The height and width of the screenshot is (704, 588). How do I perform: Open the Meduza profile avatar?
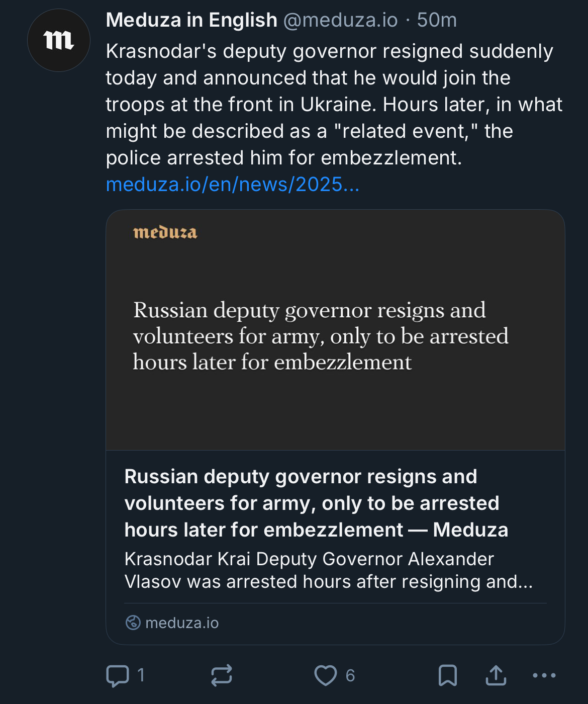point(58,40)
